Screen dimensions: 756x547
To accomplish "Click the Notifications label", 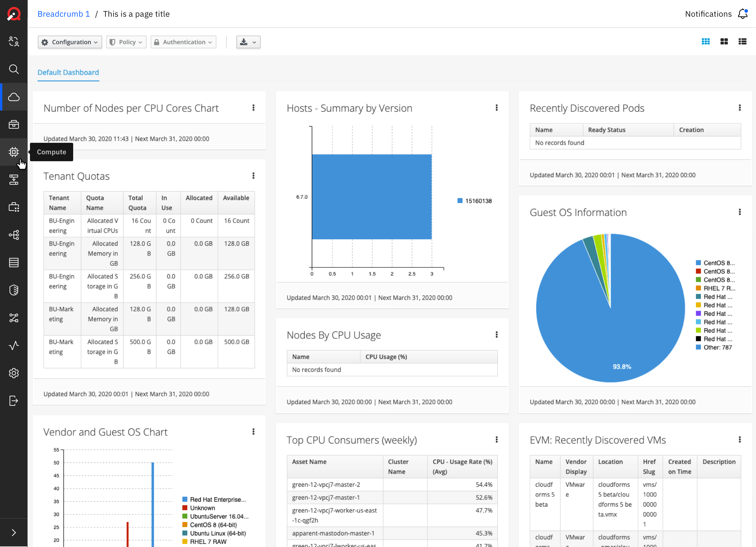I will (x=708, y=14).
